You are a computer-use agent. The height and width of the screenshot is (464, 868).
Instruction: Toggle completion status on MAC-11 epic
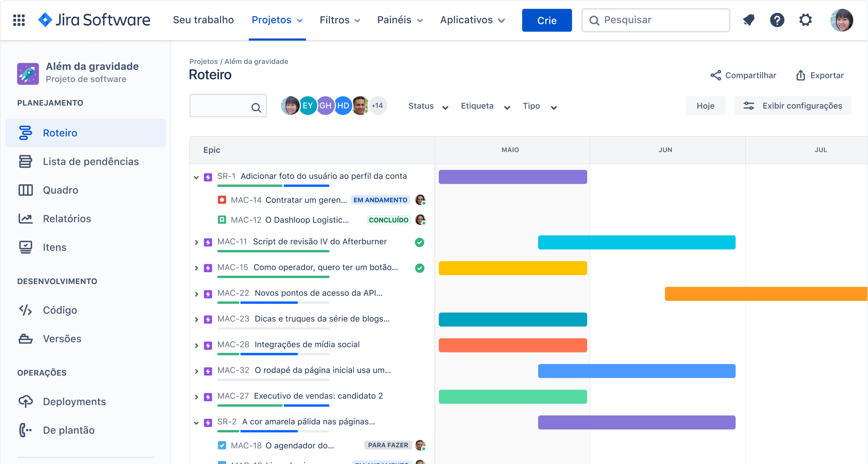coord(420,242)
